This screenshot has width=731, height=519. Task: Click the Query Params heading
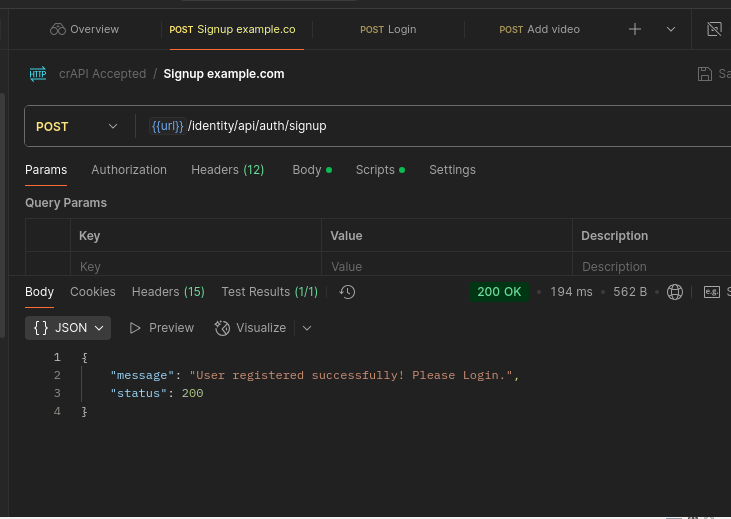tap(66, 203)
